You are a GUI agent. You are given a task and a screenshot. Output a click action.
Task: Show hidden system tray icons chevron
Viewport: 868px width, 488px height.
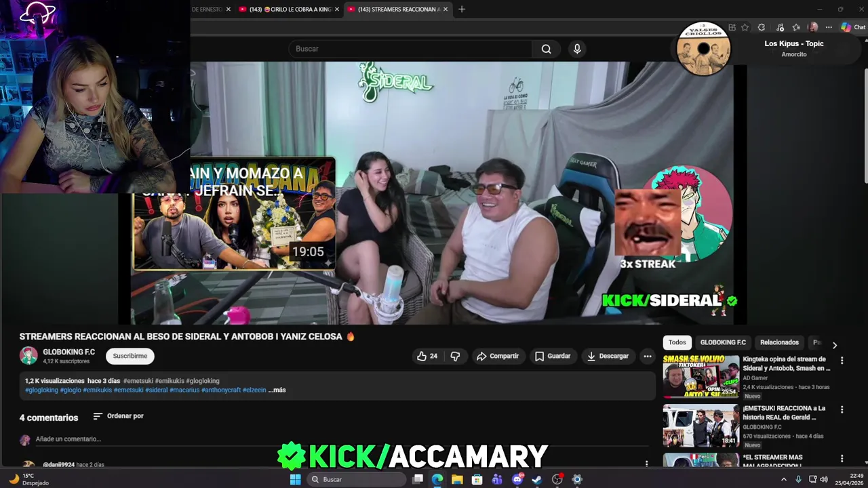[x=784, y=479]
